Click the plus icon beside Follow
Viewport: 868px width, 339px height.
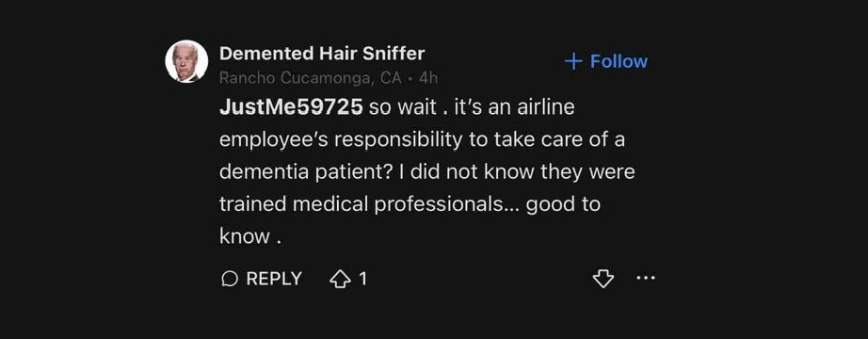click(573, 61)
